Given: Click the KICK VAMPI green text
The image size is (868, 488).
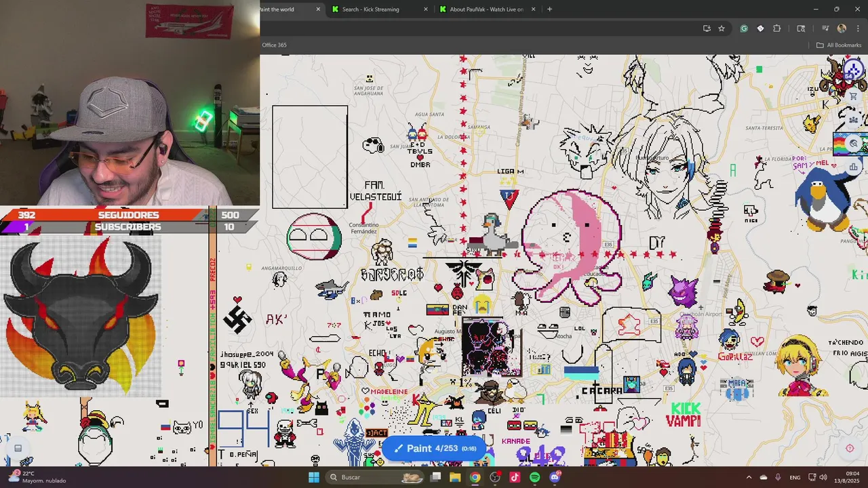Looking at the screenshot, I should (x=684, y=414).
